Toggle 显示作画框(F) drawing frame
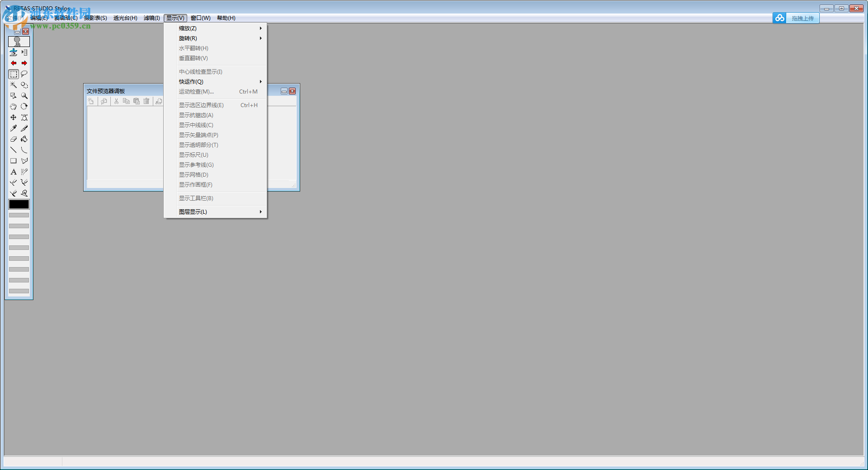The image size is (868, 470). [x=216, y=185]
